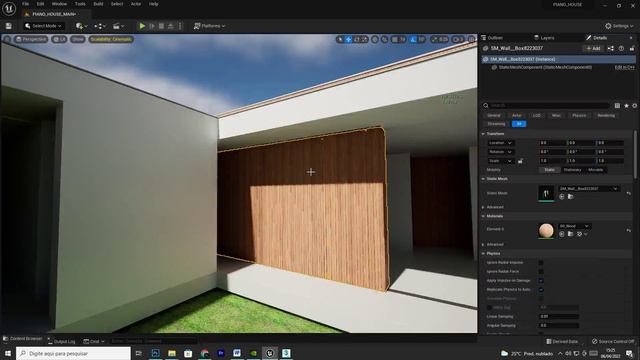Open the Platforms dropdown
The height and width of the screenshot is (360, 640).
(x=209, y=26)
